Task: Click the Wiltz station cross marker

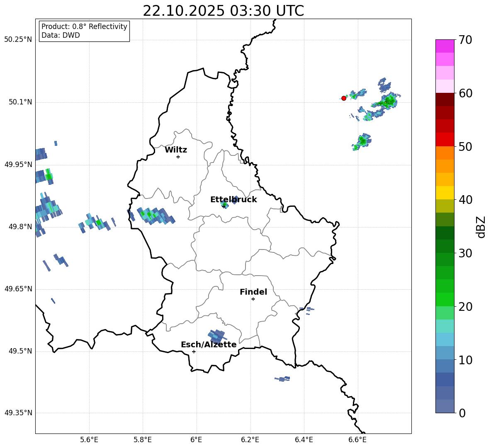Action: (x=178, y=157)
